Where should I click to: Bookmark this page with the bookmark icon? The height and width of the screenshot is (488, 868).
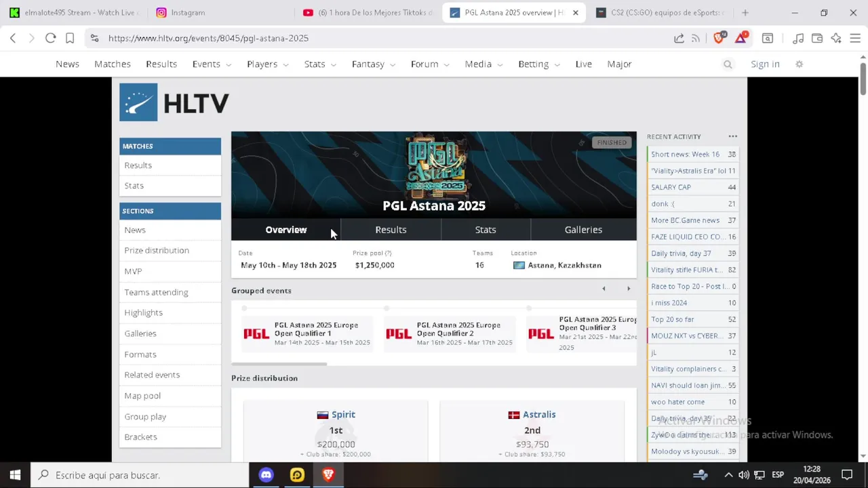[70, 38]
